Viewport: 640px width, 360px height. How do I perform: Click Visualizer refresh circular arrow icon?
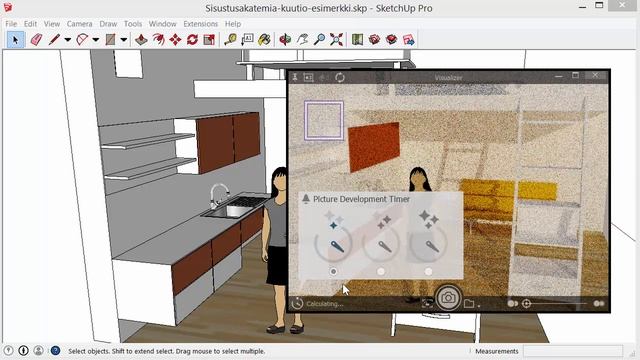point(340,77)
